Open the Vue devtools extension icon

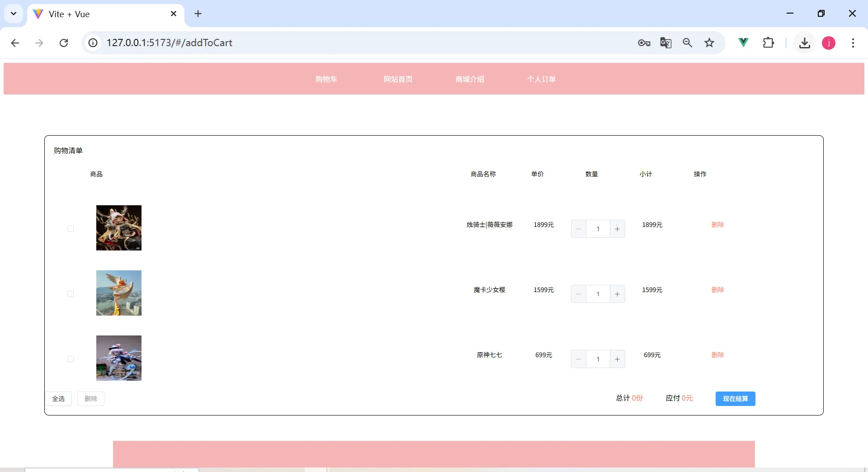(743, 43)
